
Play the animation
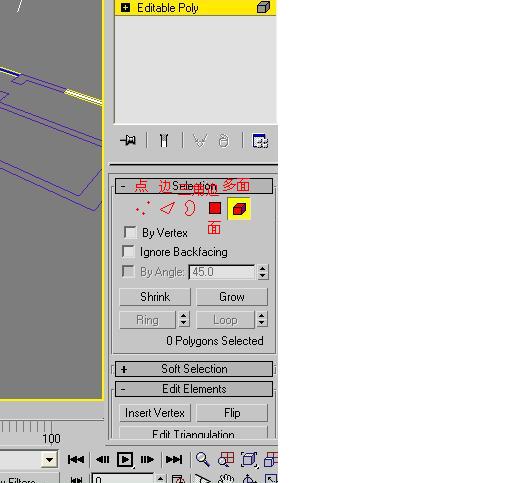coord(125,460)
